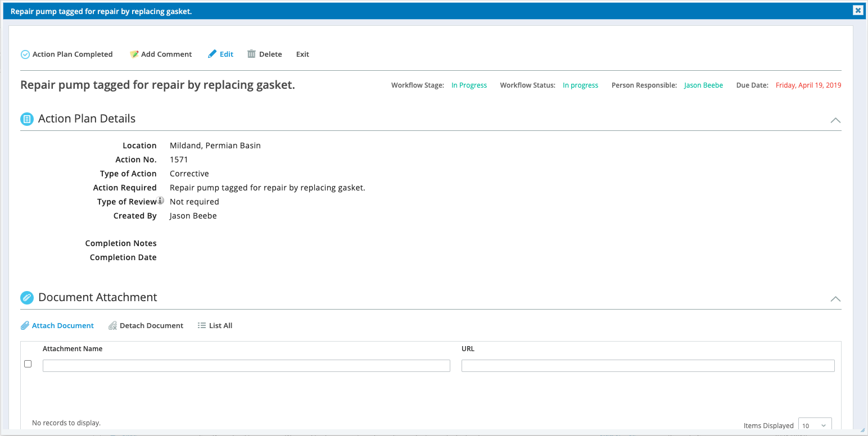Select the Edit pencil icon
868x436 pixels.
point(211,54)
